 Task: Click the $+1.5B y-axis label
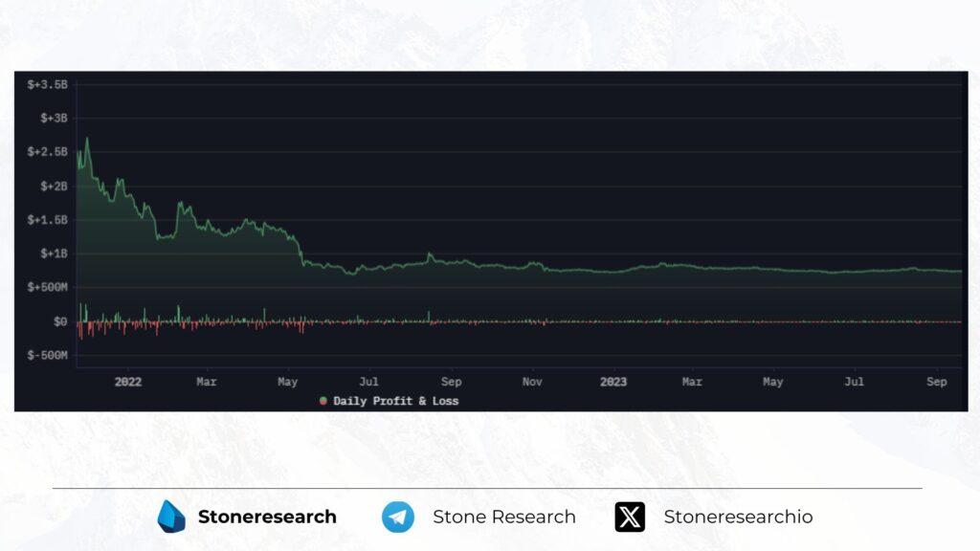pos(48,220)
